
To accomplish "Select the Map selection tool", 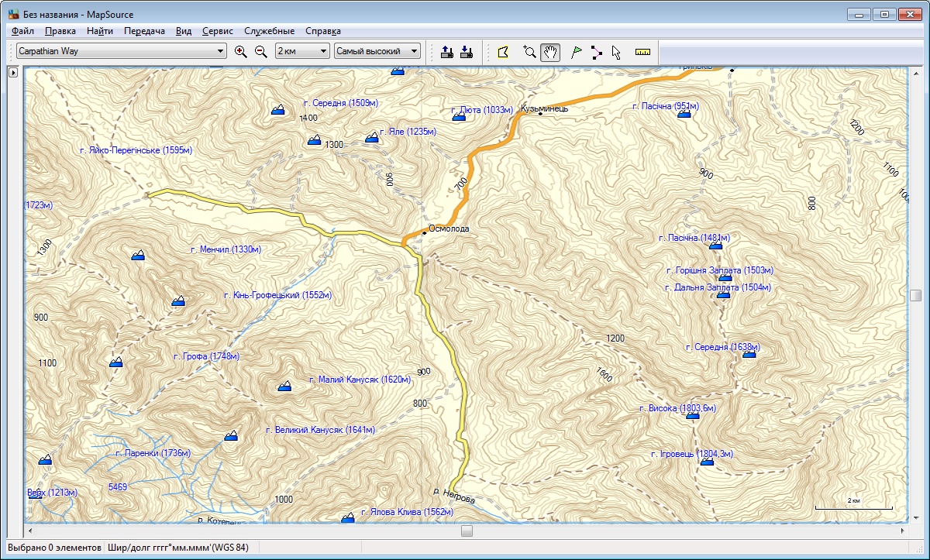I will 503,52.
